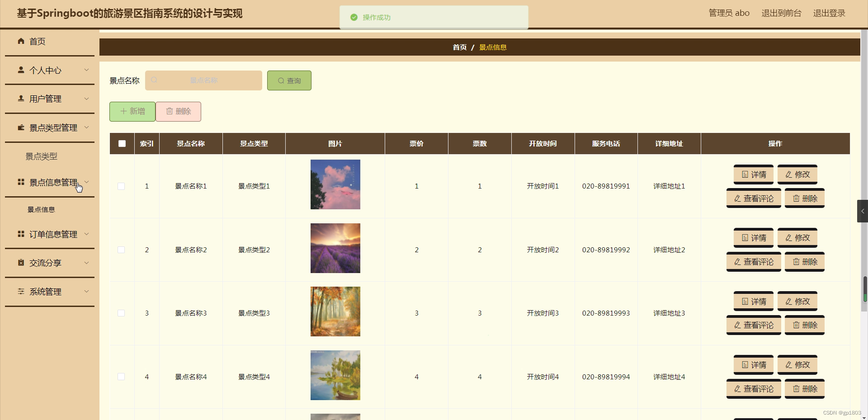Screen dimensions: 868x420
Task: Click the trash icon on 删除 button
Action: [x=170, y=111]
